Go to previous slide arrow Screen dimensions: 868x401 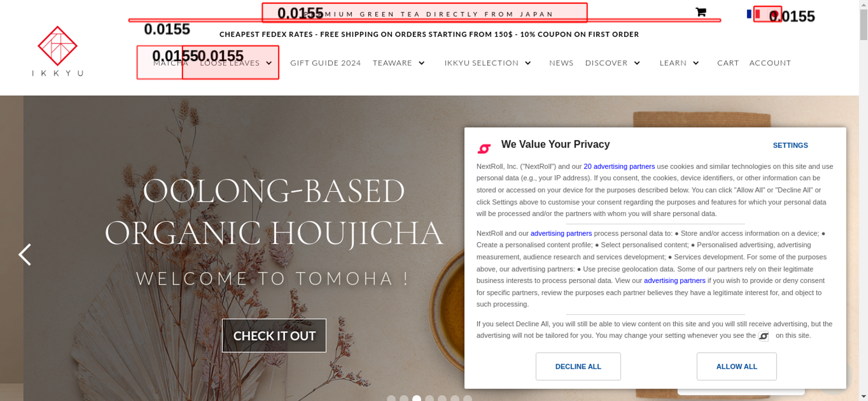tap(25, 255)
